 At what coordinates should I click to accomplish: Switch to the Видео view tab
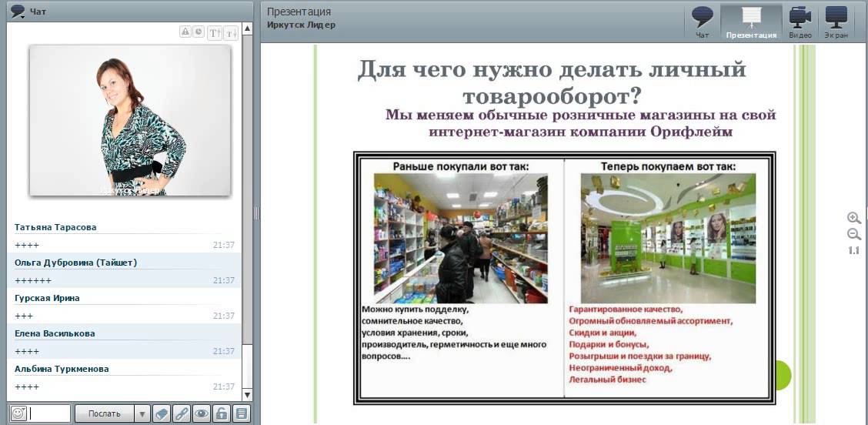tap(800, 22)
